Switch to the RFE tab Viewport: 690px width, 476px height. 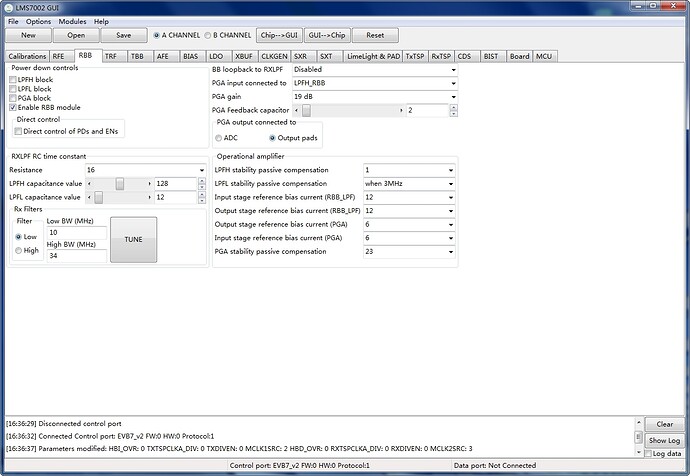point(62,56)
